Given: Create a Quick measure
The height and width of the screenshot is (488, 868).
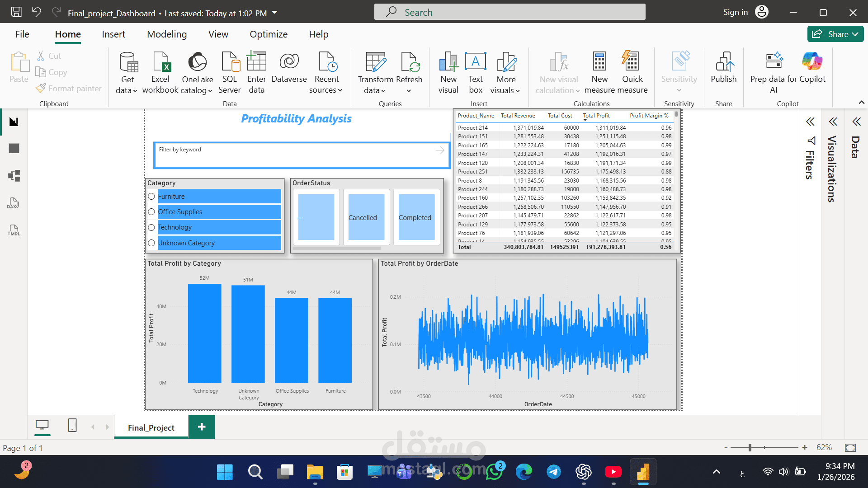Looking at the screenshot, I should [632, 72].
